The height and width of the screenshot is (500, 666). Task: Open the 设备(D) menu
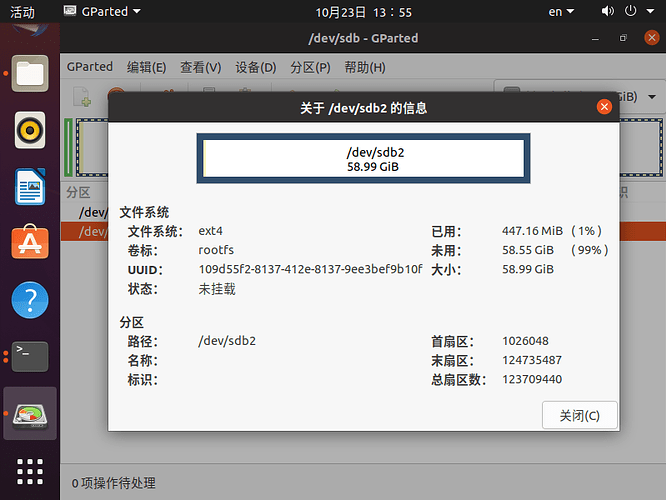click(255, 68)
